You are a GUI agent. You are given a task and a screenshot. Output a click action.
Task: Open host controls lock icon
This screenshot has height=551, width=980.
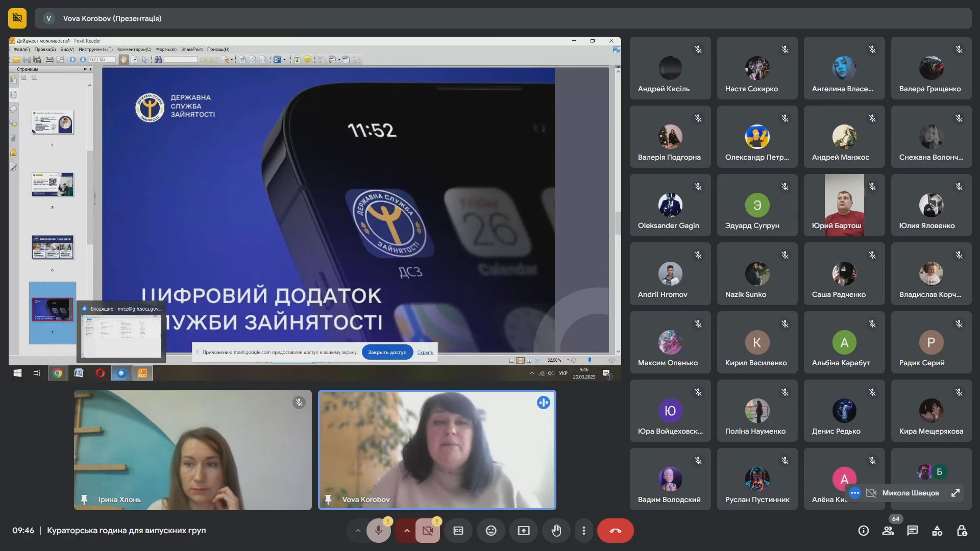tap(962, 531)
